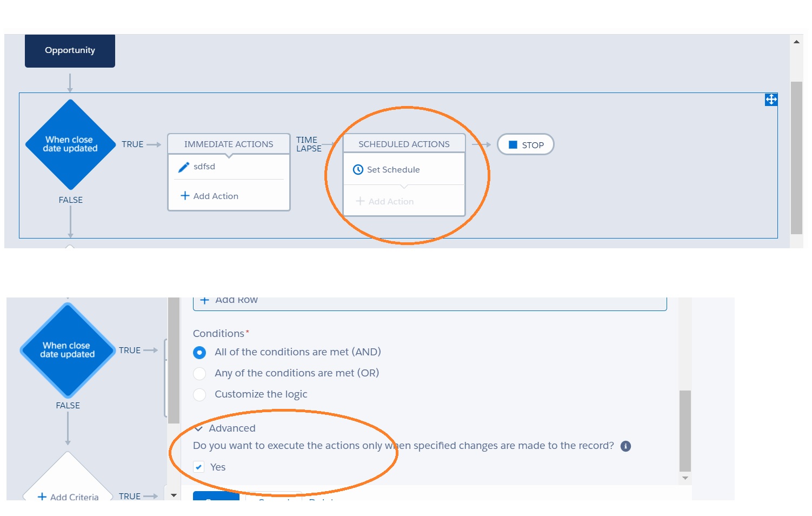The image size is (812, 516).
Task: Toggle the Yes checkbox under Advanced
Action: 199,467
